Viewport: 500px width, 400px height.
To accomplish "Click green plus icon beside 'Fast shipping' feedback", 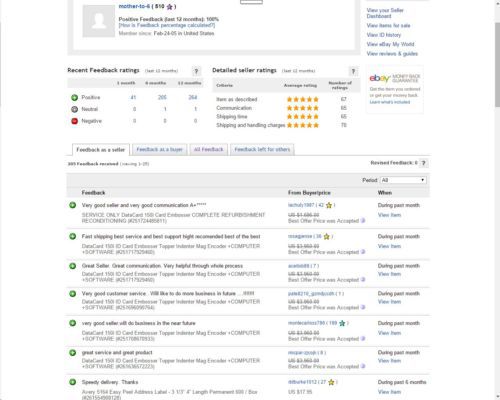I will pos(73,236).
